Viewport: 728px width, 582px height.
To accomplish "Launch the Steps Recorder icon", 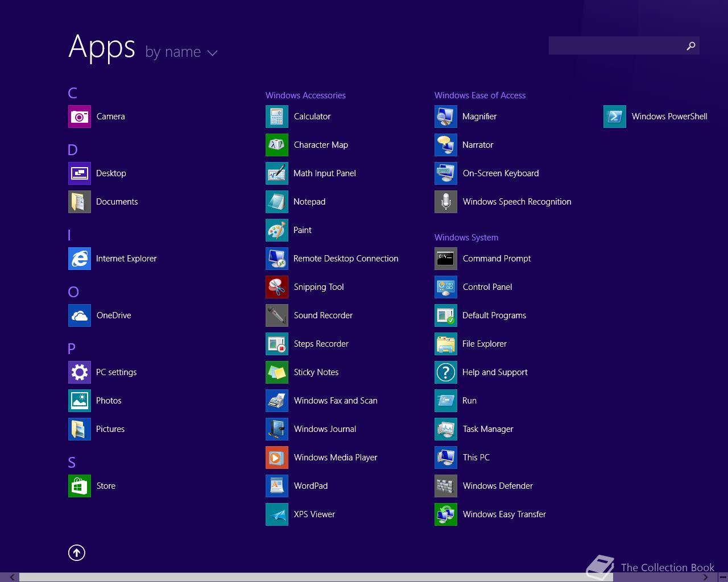I will (x=277, y=344).
